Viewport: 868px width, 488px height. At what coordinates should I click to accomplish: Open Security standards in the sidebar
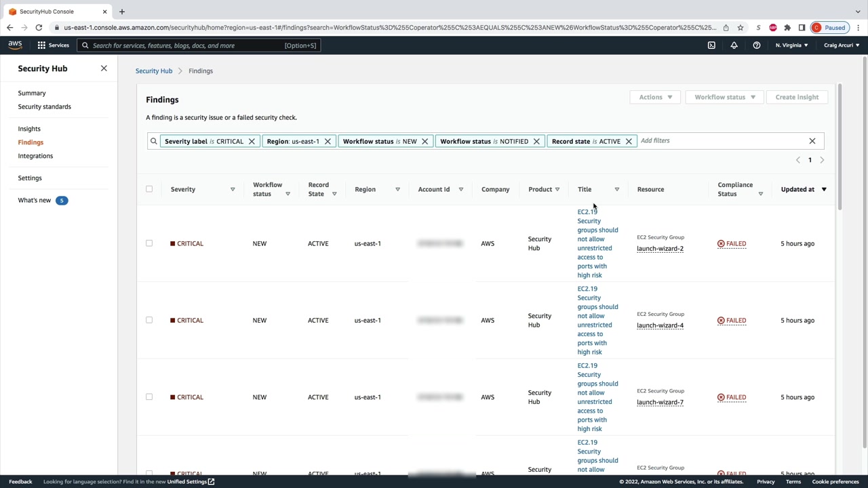click(x=44, y=106)
